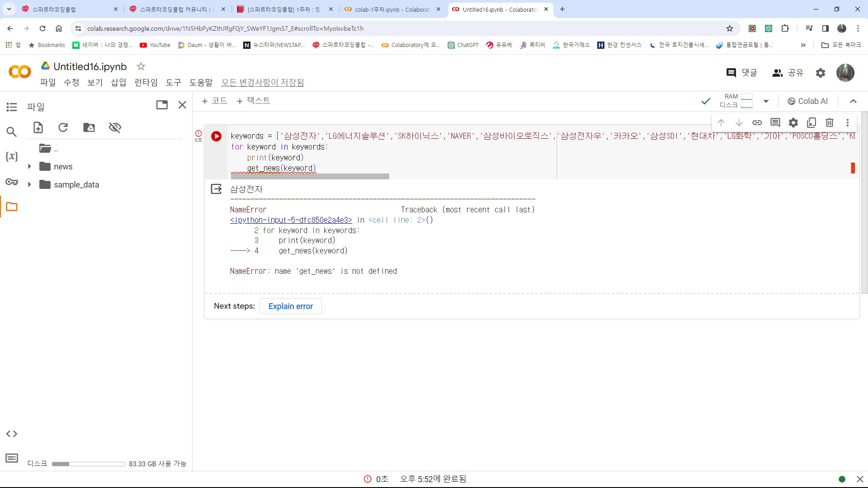Go to Colab home logo
The height and width of the screenshot is (488, 868).
point(20,72)
